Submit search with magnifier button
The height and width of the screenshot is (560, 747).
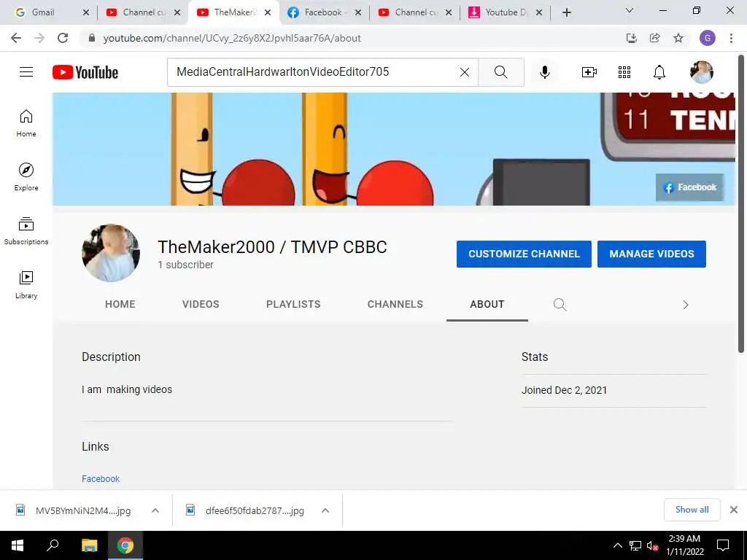(500, 72)
